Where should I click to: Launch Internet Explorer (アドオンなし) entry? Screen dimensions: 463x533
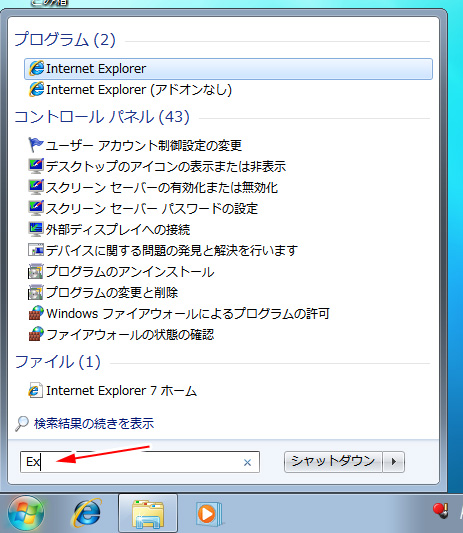[x=131, y=90]
